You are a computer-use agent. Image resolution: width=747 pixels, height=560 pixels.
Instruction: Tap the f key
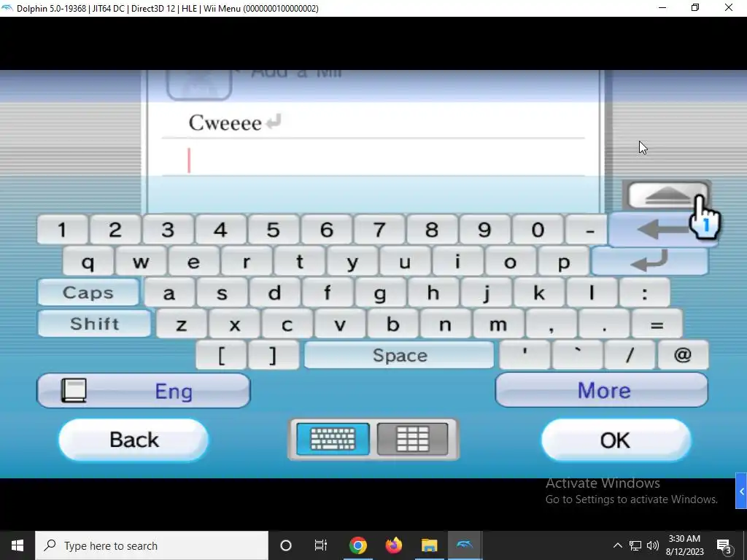tap(328, 293)
